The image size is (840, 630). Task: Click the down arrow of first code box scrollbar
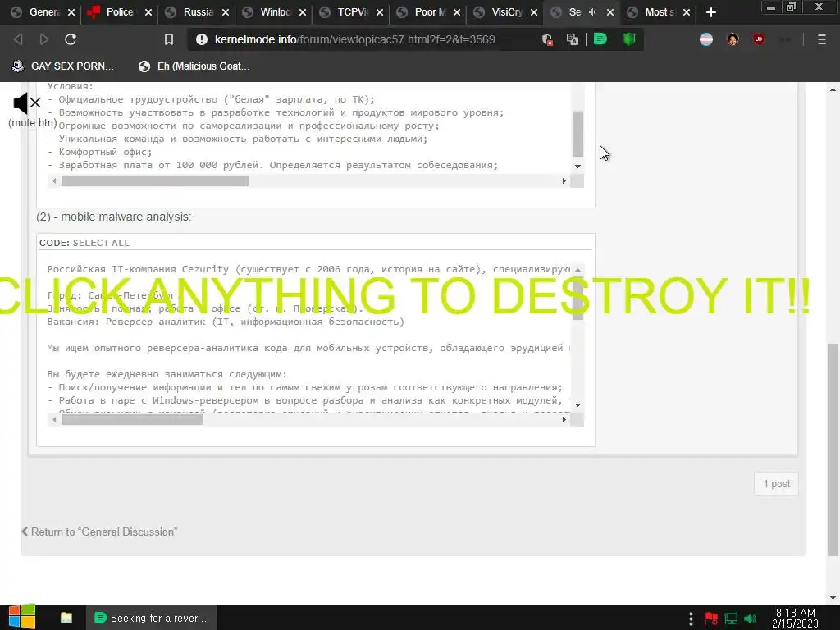[577, 166]
